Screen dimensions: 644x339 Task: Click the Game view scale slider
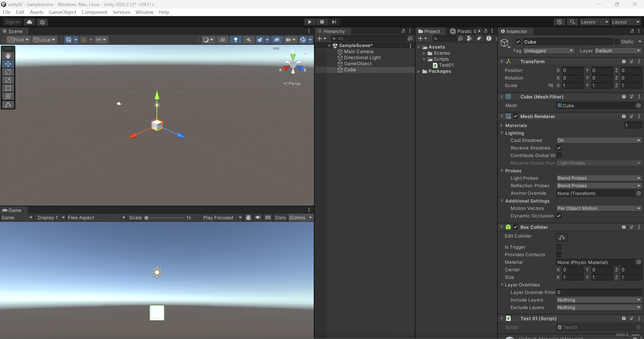pos(146,217)
